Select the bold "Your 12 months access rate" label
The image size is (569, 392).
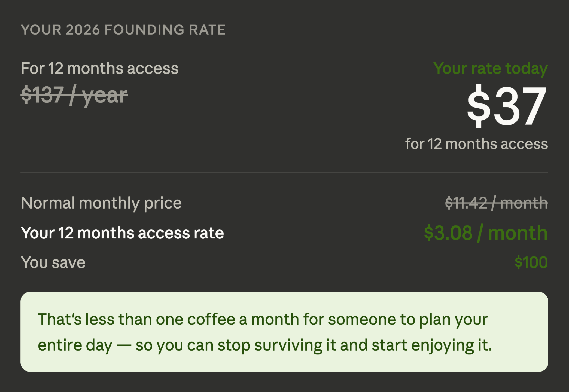[x=122, y=233]
